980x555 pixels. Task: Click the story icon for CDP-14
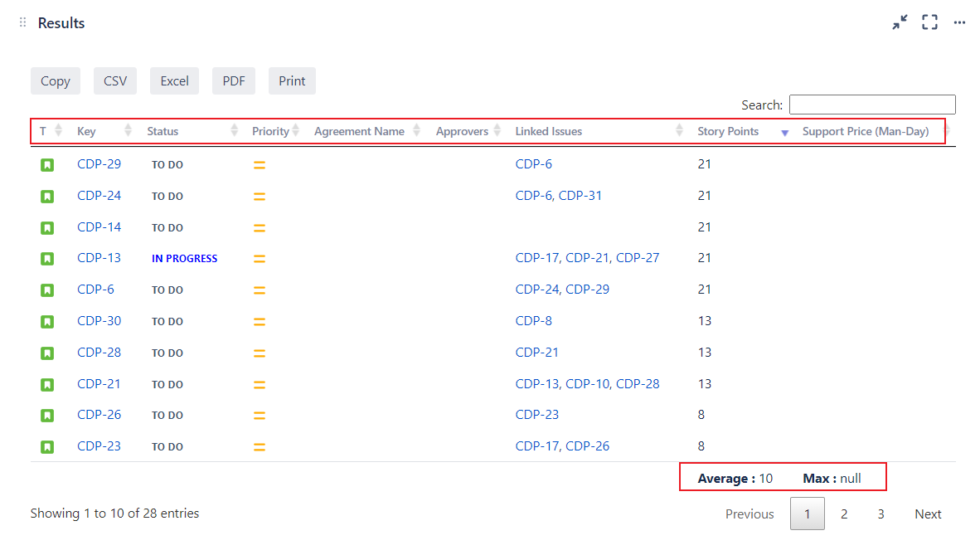[47, 228]
